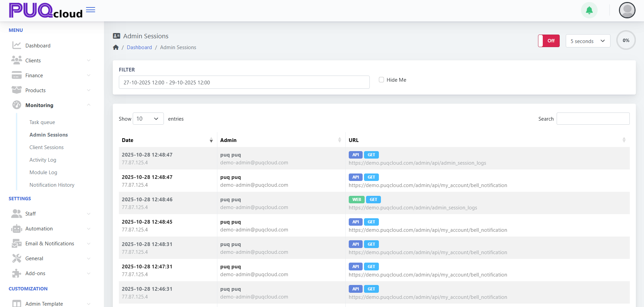Select the General wrench icon in sidebar
This screenshot has width=644, height=307.
point(16,258)
